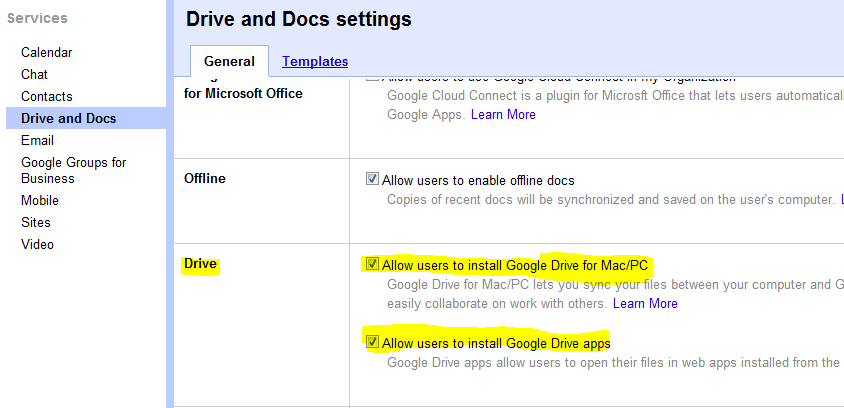Toggle Allow users to install Google Drive for Mac/PC
This screenshot has width=844, height=408.
[x=372, y=264]
